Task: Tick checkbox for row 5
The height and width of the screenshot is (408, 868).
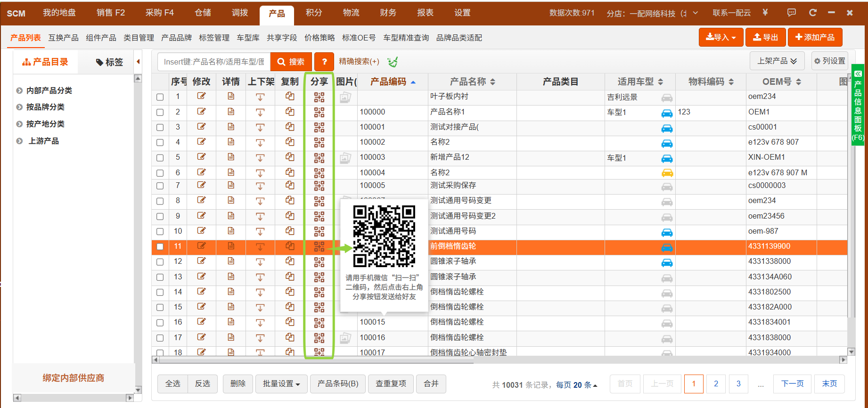Action: 160,158
